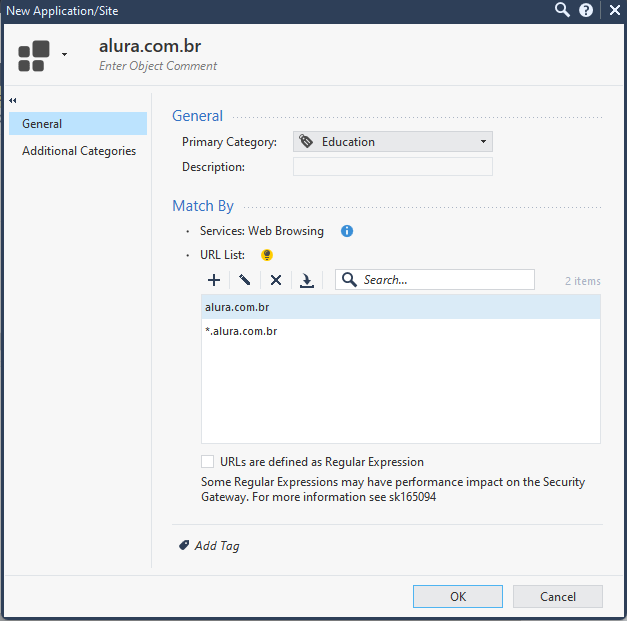Click the search magnifier in the title bar
The height and width of the screenshot is (621, 627).
coord(562,10)
